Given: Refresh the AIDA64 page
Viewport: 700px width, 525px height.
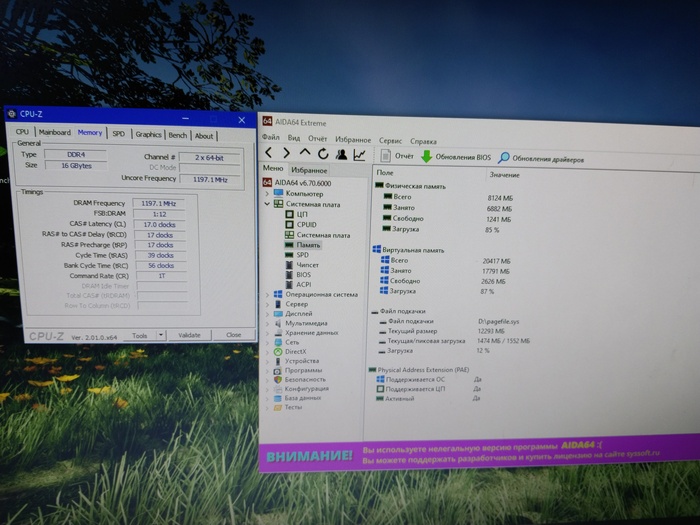Looking at the screenshot, I should click(x=323, y=154).
